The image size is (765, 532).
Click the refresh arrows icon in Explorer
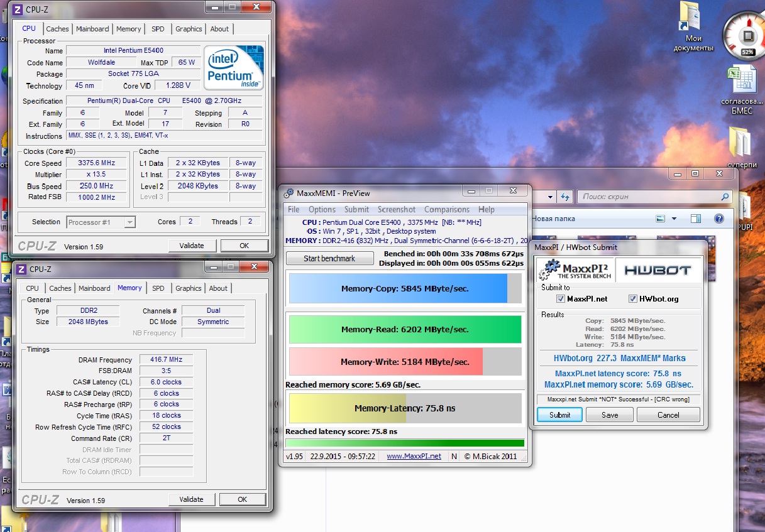(x=564, y=197)
